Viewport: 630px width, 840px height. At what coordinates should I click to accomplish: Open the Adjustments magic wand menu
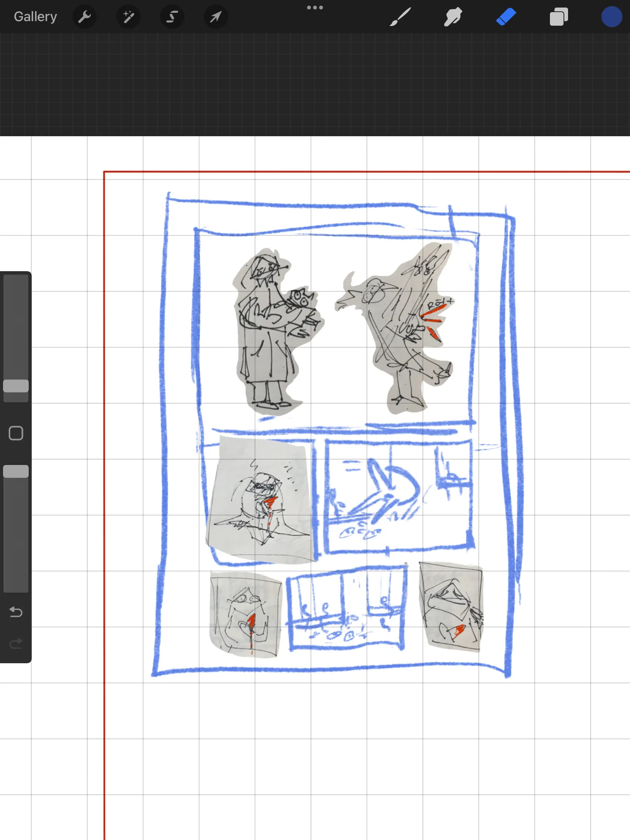click(128, 17)
